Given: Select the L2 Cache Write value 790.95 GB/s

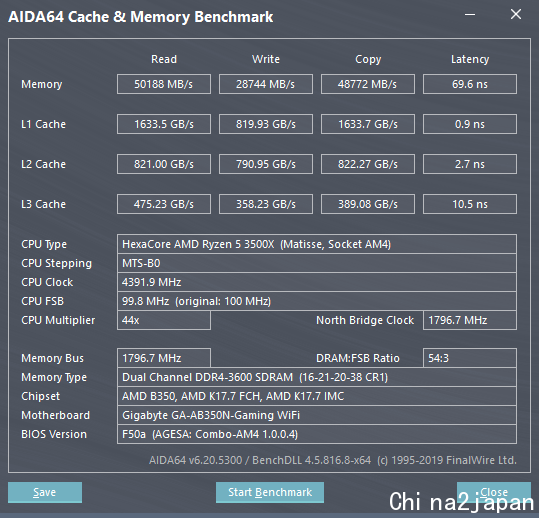Looking at the screenshot, I should pyautogui.click(x=266, y=164).
